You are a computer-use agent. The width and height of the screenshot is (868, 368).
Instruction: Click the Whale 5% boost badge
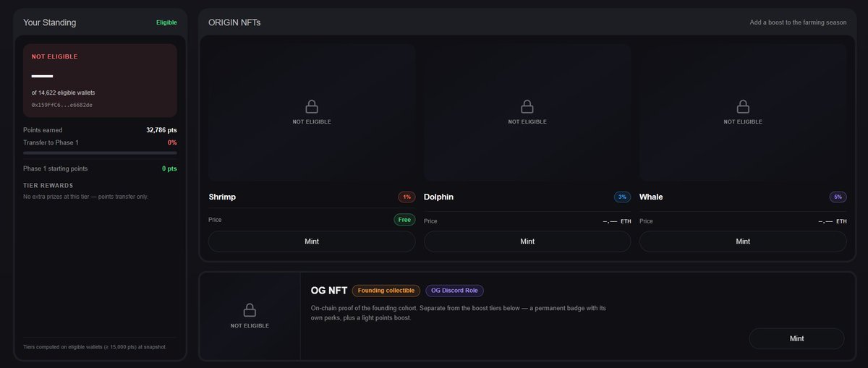tap(838, 197)
